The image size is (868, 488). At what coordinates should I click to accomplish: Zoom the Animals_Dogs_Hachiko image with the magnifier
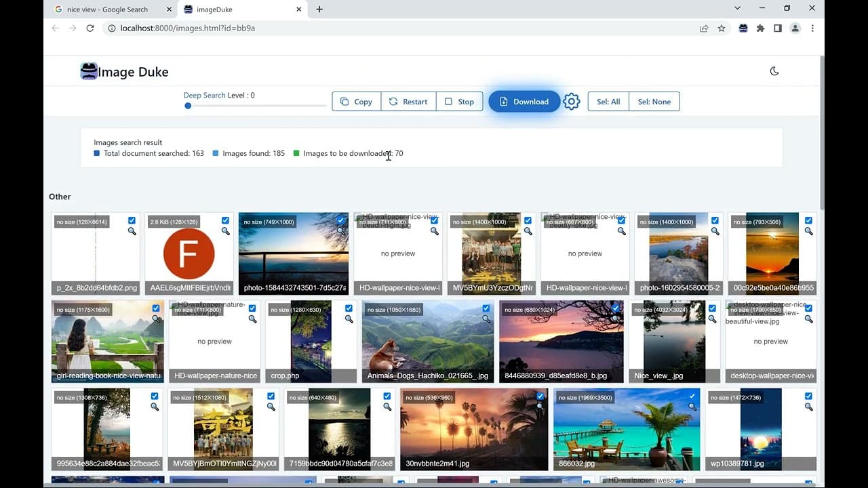point(486,319)
